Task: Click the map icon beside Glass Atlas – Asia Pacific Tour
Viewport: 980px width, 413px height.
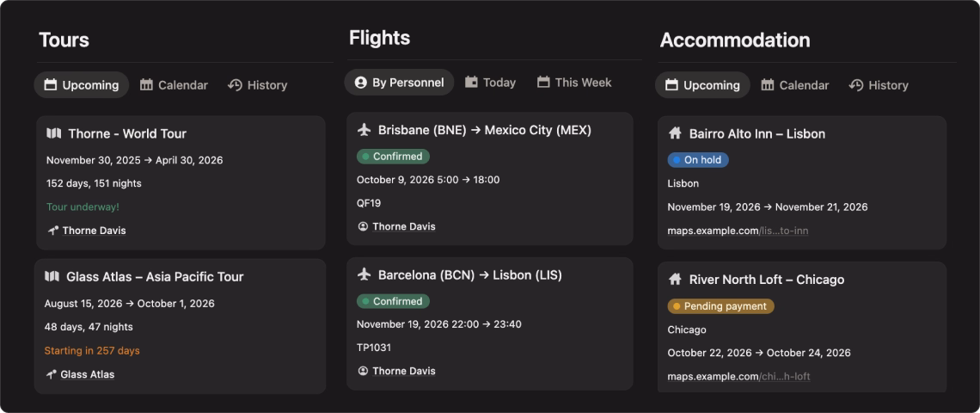Action: click(52, 276)
